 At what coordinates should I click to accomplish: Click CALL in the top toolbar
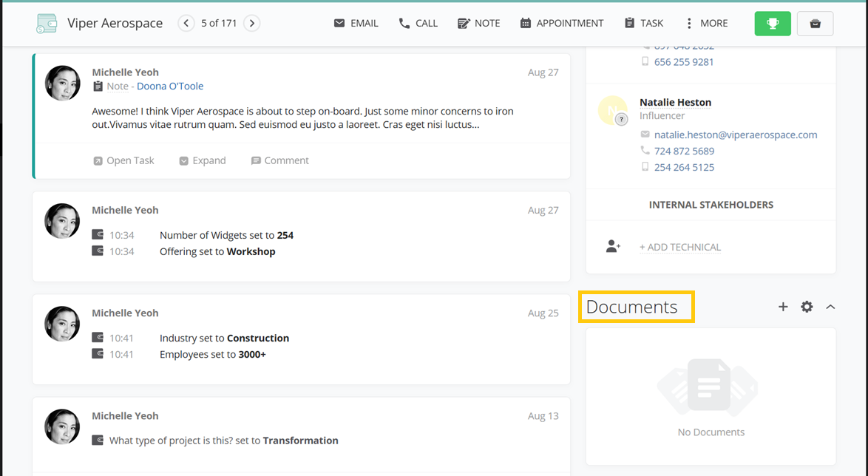pos(418,24)
